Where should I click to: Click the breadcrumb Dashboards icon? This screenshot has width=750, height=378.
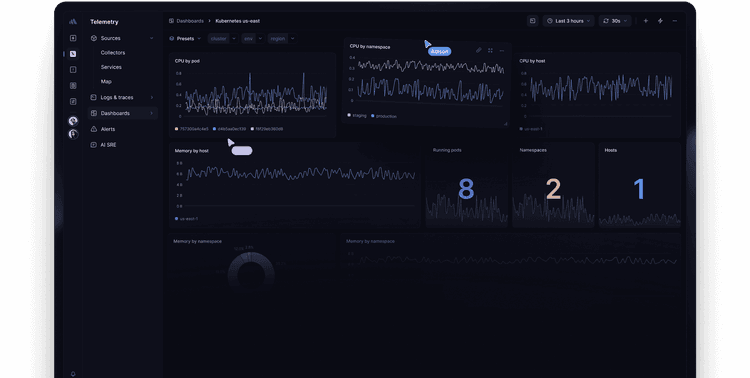point(171,21)
